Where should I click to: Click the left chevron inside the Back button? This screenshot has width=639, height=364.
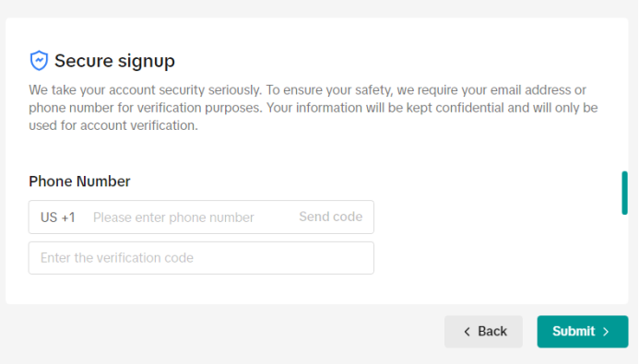(467, 332)
